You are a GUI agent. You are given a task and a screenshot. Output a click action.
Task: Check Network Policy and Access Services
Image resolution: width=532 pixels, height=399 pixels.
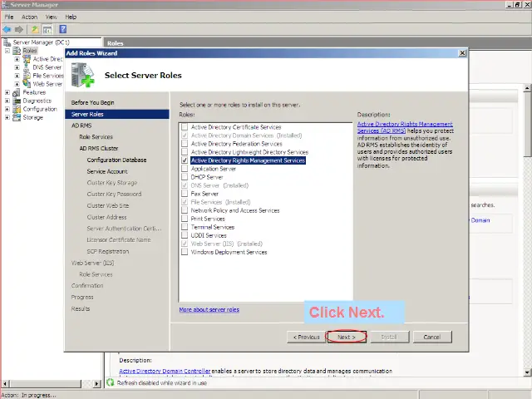(185, 210)
